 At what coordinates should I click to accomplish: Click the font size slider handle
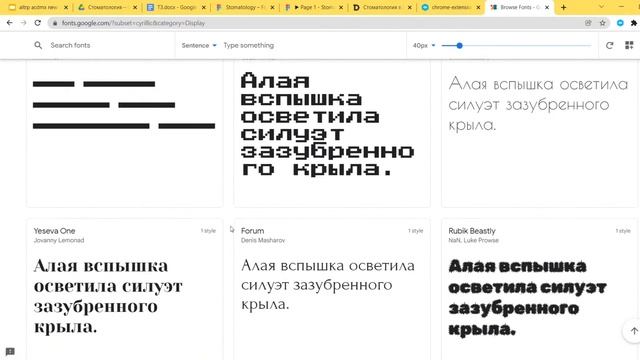click(459, 45)
